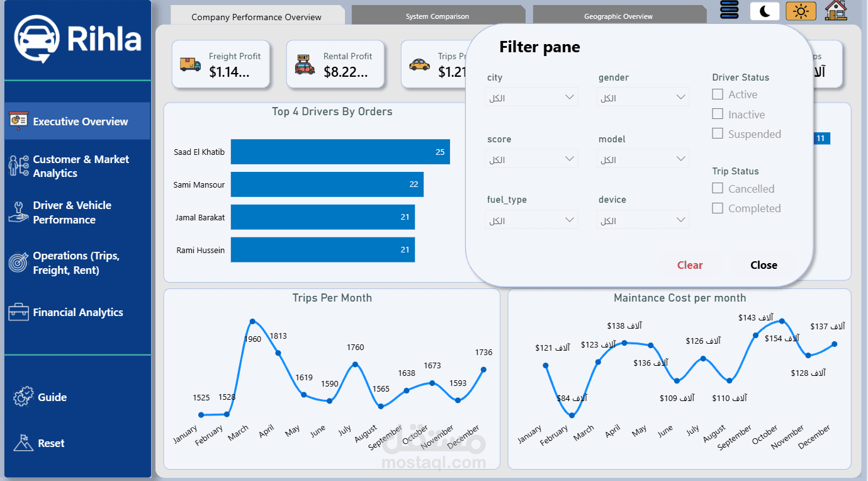Open the device filter dropdown

[x=643, y=220]
